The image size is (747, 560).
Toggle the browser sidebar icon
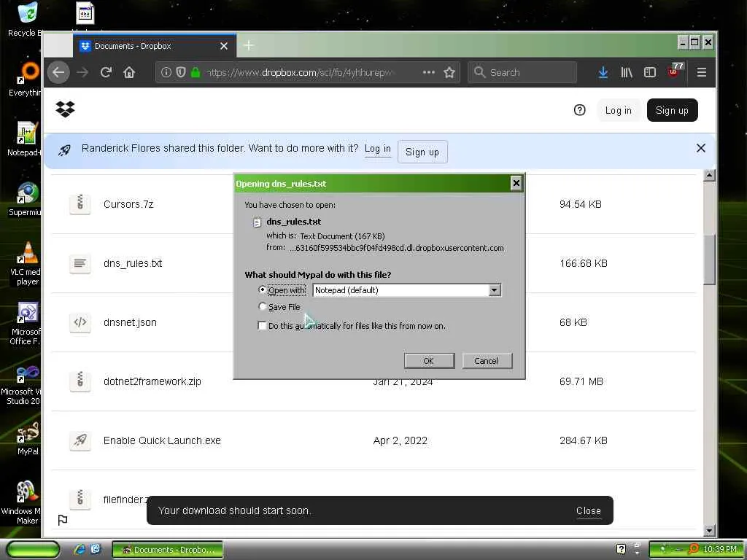tap(650, 72)
